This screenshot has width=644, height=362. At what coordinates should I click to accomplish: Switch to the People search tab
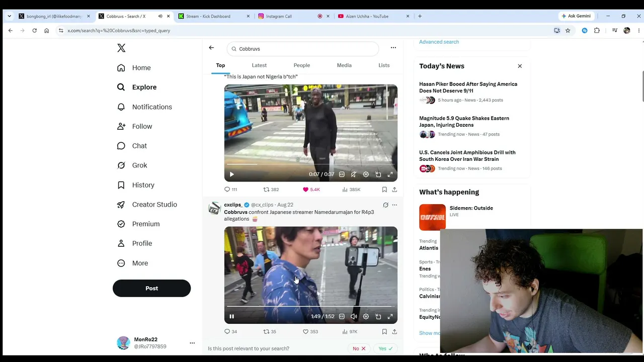(302, 65)
